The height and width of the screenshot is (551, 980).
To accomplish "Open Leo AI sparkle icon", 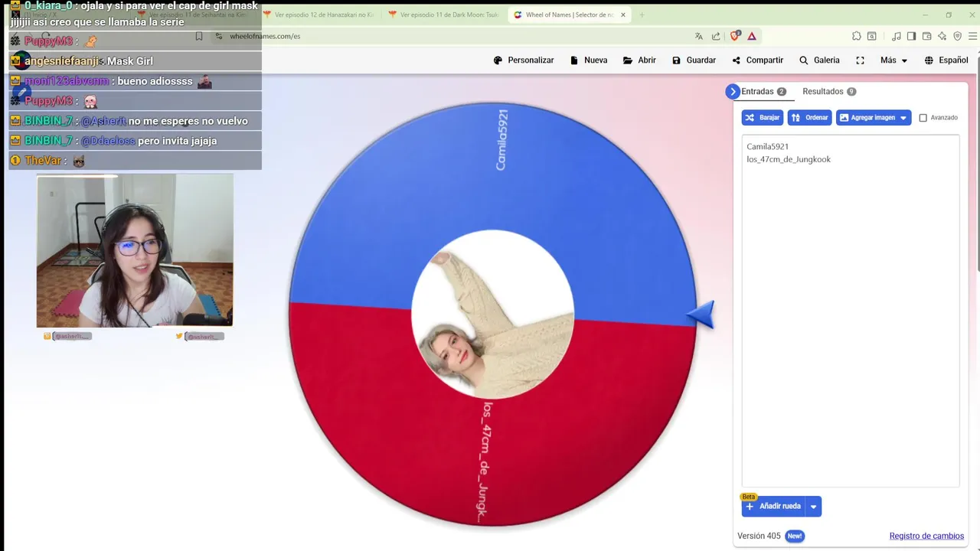I will pyautogui.click(x=942, y=36).
